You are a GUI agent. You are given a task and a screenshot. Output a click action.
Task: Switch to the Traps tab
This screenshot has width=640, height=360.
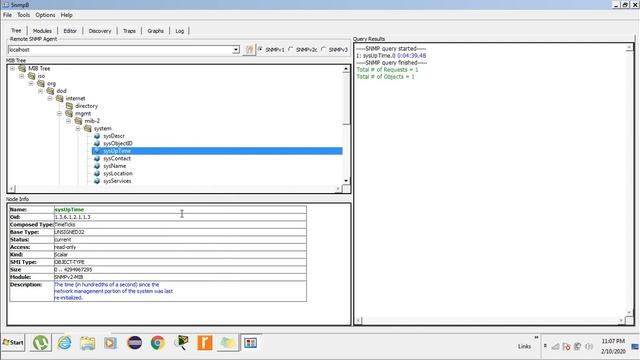(x=129, y=31)
